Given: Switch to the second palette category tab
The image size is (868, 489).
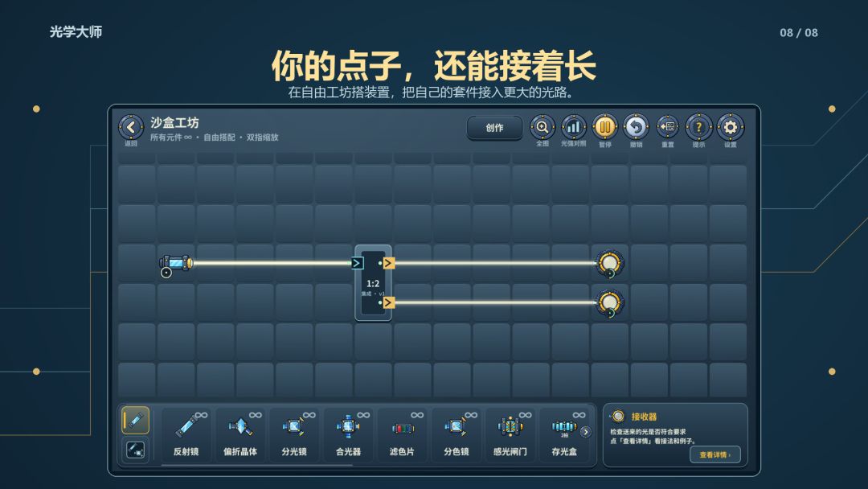Looking at the screenshot, I should click(x=135, y=450).
